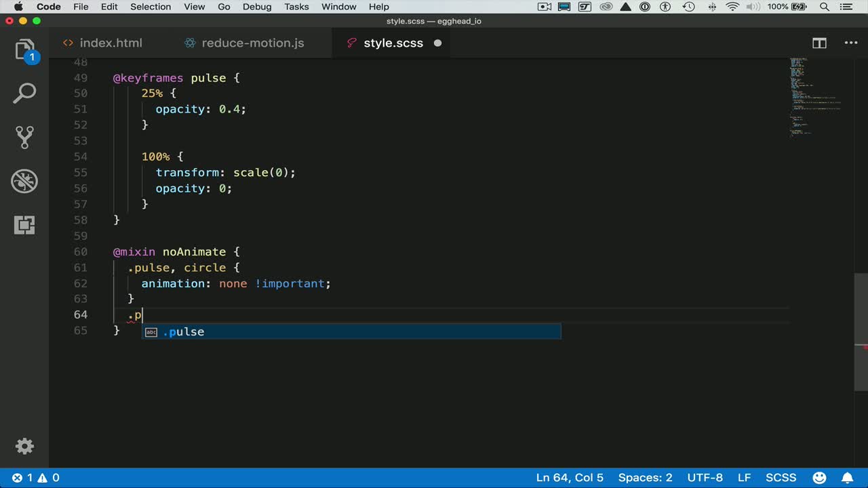Open the Source Control view

24,138
